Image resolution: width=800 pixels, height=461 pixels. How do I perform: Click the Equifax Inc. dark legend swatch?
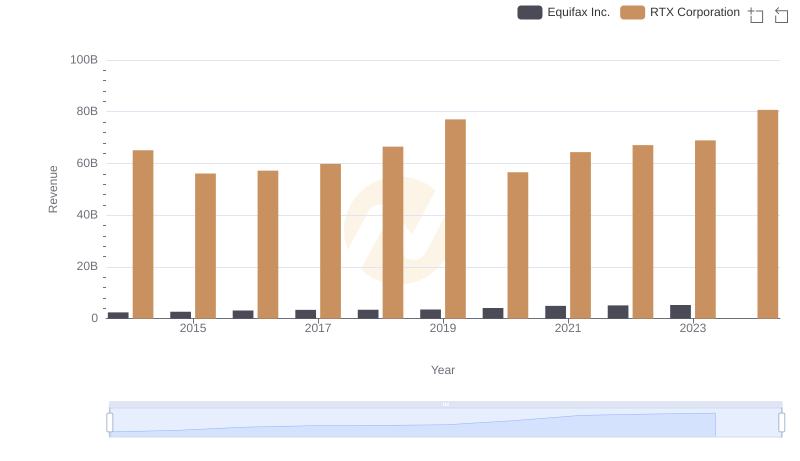point(530,12)
